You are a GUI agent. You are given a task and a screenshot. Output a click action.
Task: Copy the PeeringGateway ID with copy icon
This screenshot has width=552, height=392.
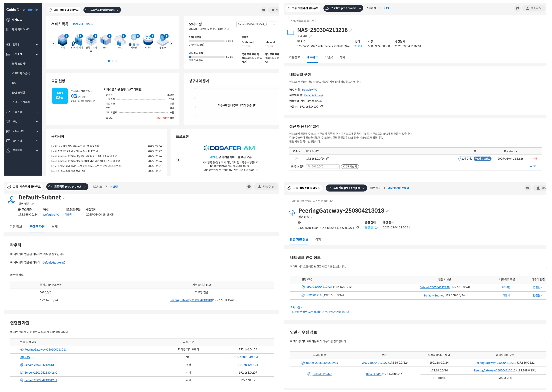pos(357,228)
